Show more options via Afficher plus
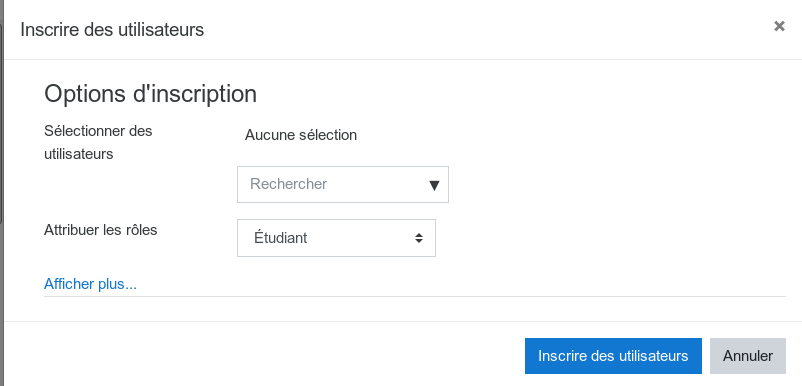The height and width of the screenshot is (386, 802). [x=91, y=284]
